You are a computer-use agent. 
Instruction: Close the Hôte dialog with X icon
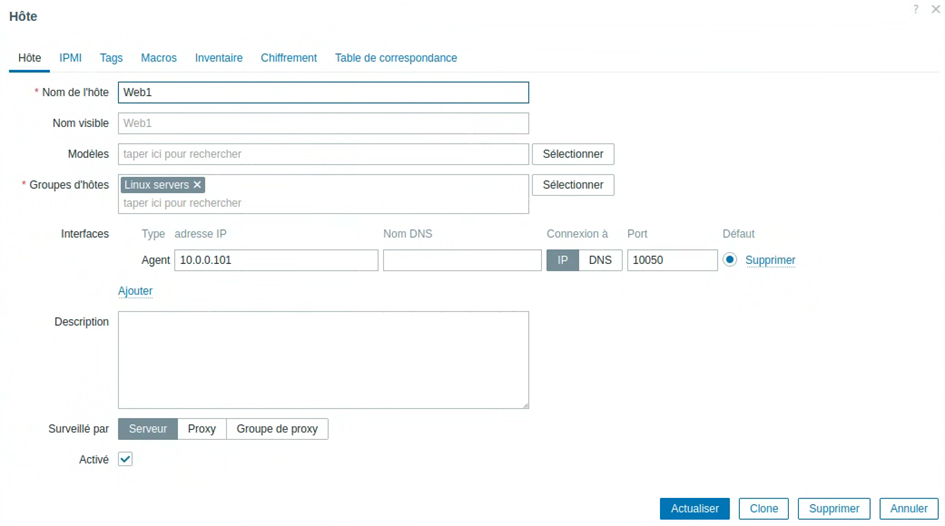point(935,9)
